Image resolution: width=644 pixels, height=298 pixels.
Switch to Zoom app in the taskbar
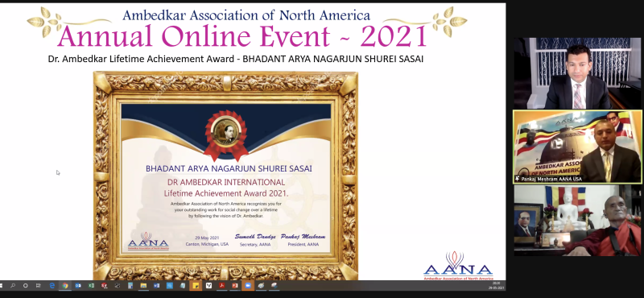click(248, 286)
